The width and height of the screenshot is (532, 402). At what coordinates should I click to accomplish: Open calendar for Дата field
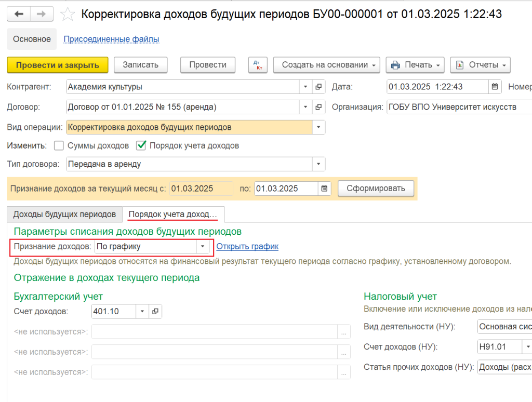coord(495,87)
